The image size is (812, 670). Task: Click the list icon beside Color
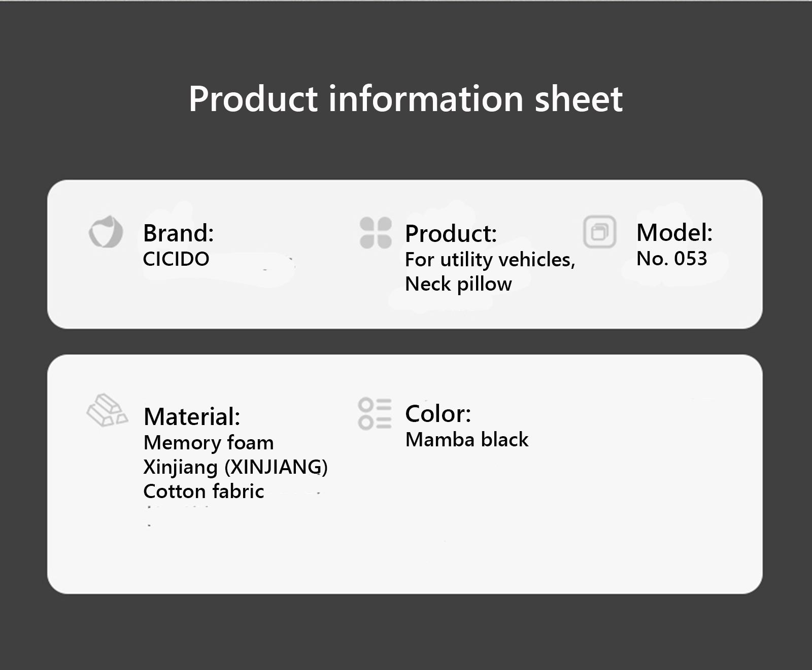375,413
